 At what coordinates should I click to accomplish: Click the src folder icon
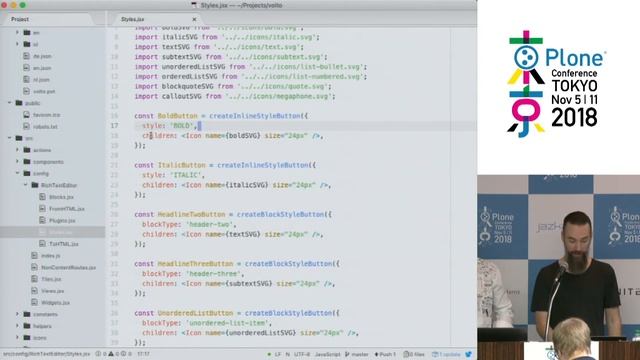(x=19, y=138)
